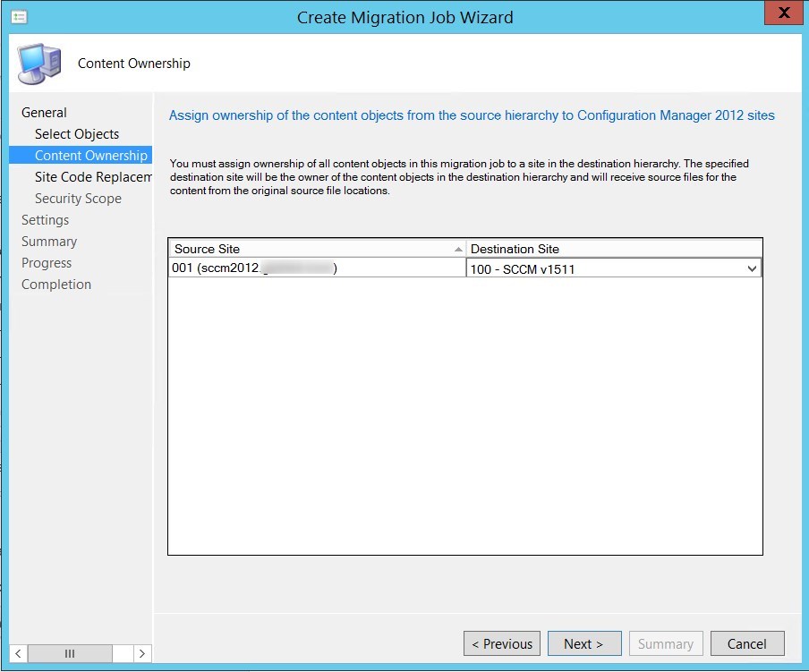Click the wizard icon in the title bar
The height and width of the screenshot is (672, 809).
pyautogui.click(x=19, y=16)
